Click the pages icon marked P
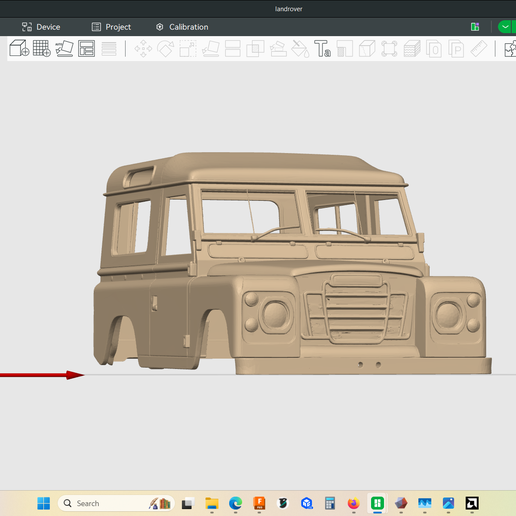Viewport: 516px width, 516px height. (x=456, y=49)
